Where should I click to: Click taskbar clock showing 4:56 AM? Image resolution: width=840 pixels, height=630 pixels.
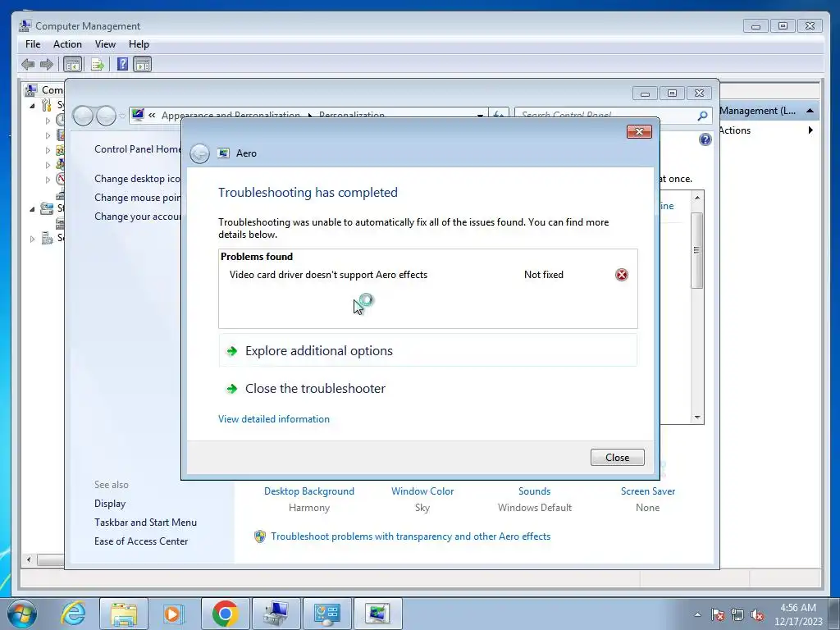point(798,614)
